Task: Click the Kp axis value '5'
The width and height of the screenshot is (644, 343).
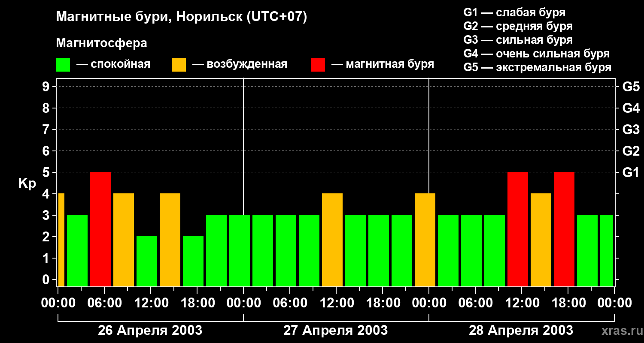Action: click(x=47, y=173)
